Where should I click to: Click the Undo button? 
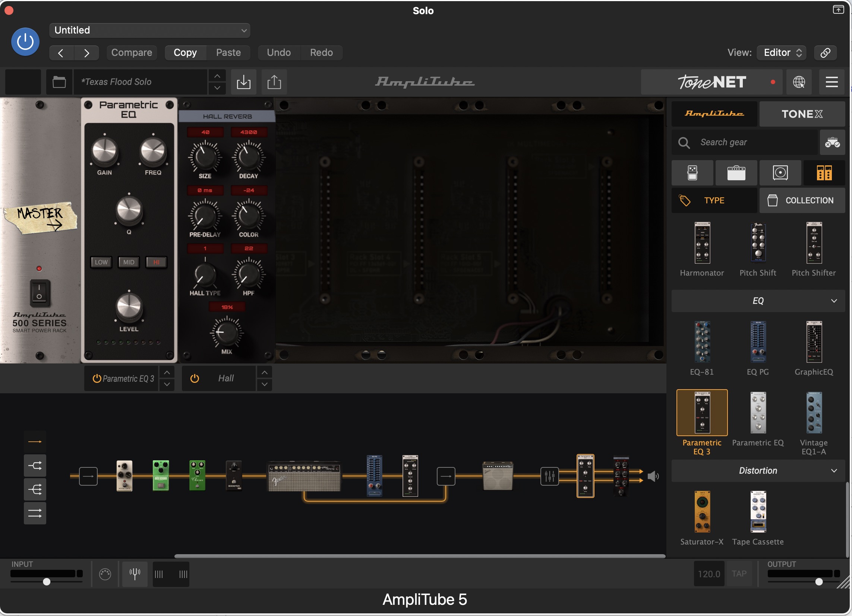(279, 53)
